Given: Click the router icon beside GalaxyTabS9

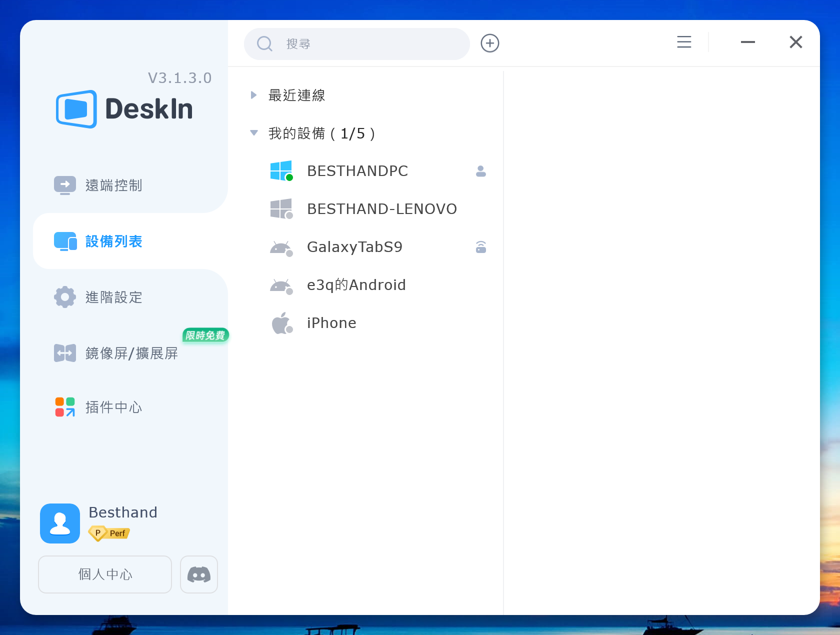Looking at the screenshot, I should coord(480,247).
